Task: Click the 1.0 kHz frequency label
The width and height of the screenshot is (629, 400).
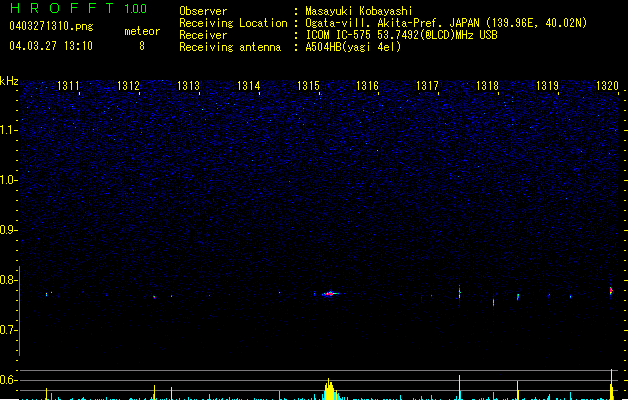Action: pyautogui.click(x=8, y=180)
